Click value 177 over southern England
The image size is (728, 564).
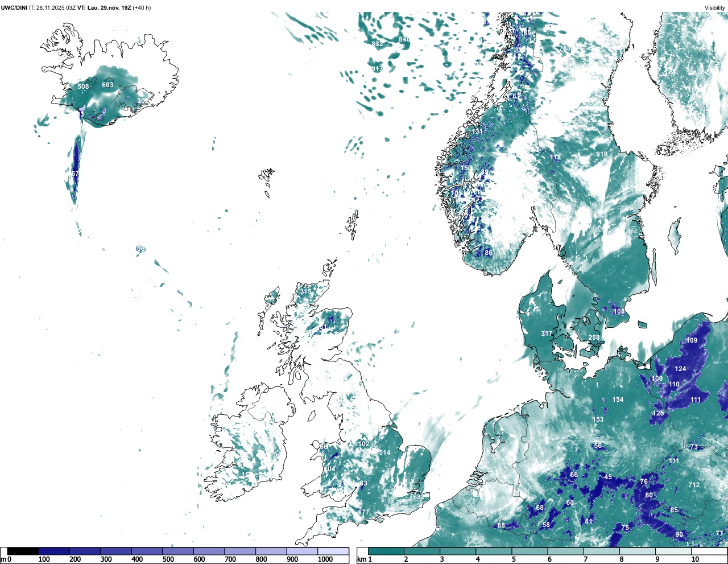pyautogui.click(x=363, y=513)
